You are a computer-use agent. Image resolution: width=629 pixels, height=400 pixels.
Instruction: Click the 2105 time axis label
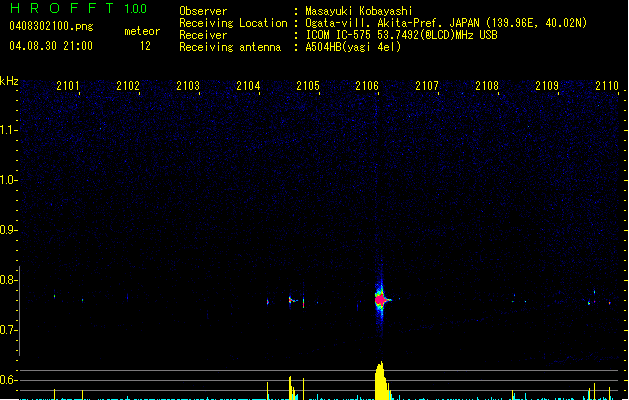pos(308,85)
